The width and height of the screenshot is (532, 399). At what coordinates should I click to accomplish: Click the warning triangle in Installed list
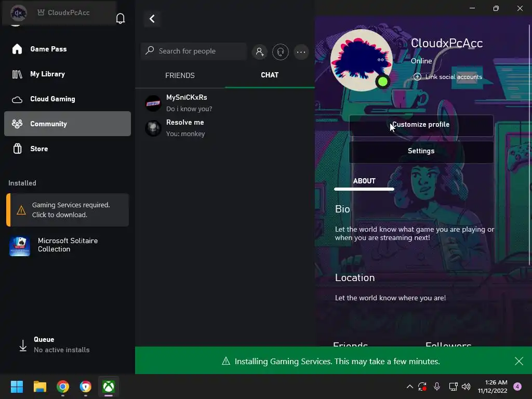[21, 210]
